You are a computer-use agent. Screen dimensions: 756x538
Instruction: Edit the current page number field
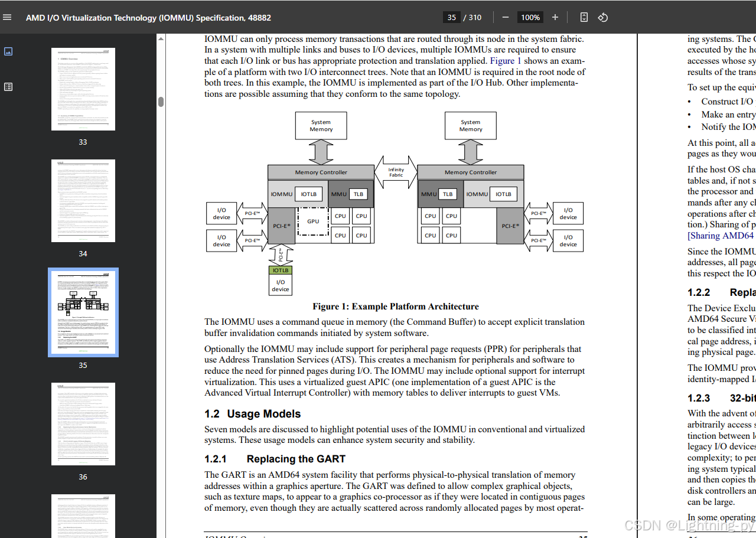coord(452,18)
